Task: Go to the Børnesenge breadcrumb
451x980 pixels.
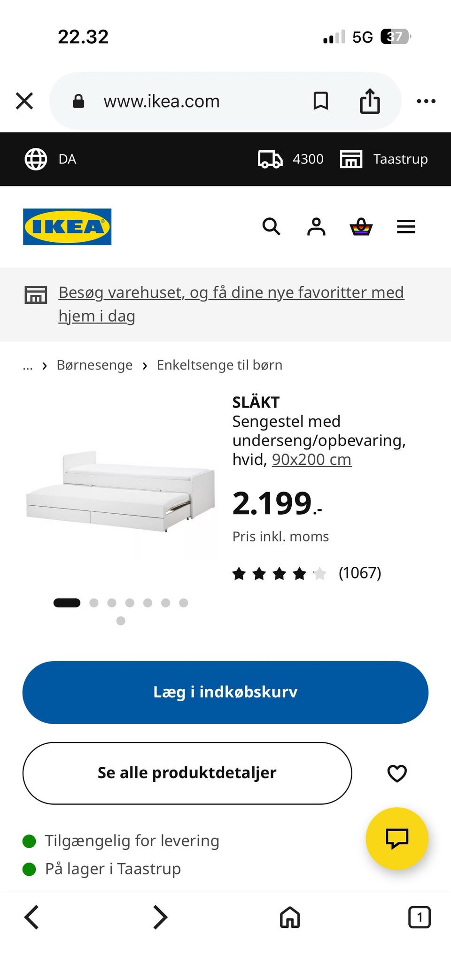Action: tap(94, 365)
